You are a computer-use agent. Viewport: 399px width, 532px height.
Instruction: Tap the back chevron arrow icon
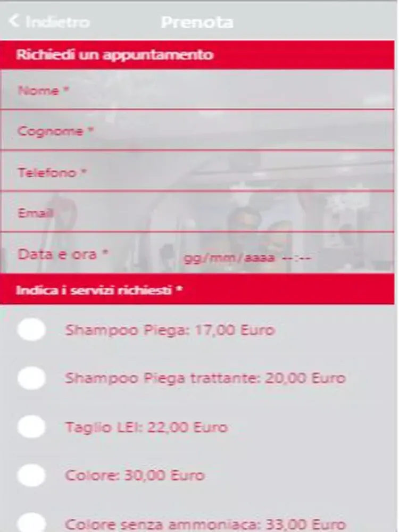click(x=14, y=22)
